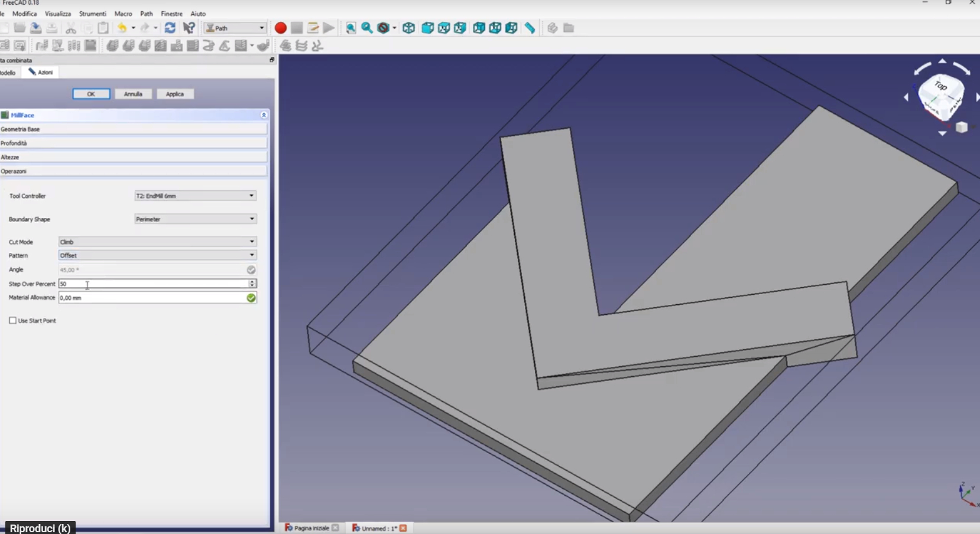Open the Strumenti menu
This screenshot has width=980, height=534.
click(x=93, y=14)
